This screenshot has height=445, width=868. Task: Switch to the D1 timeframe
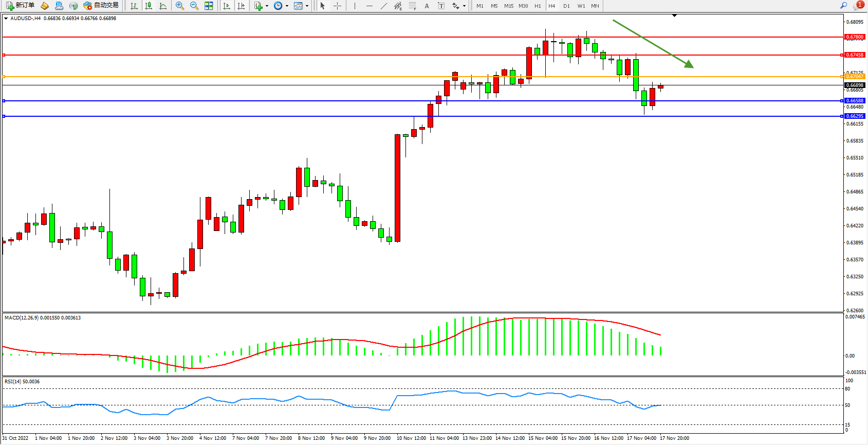point(566,6)
